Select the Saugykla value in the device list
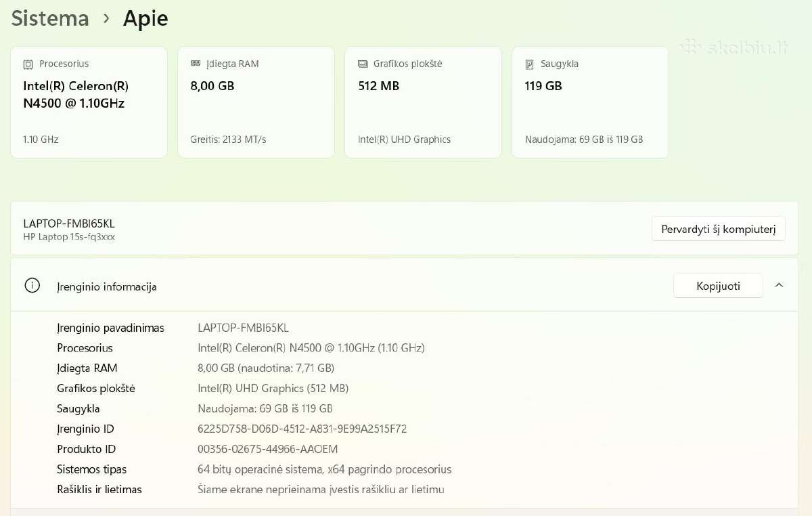Viewport: 812px width, 516px height. coord(265,409)
